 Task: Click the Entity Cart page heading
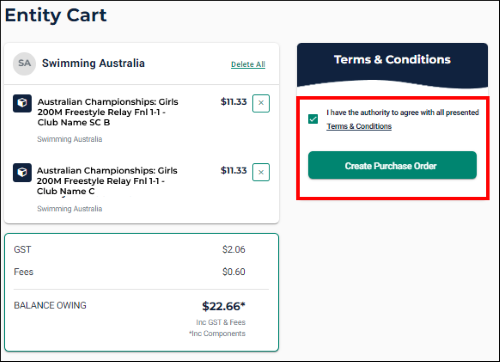coord(56,15)
